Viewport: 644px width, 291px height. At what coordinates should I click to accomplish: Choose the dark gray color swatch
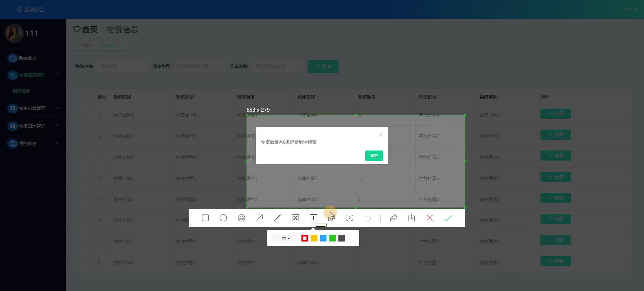click(x=342, y=238)
